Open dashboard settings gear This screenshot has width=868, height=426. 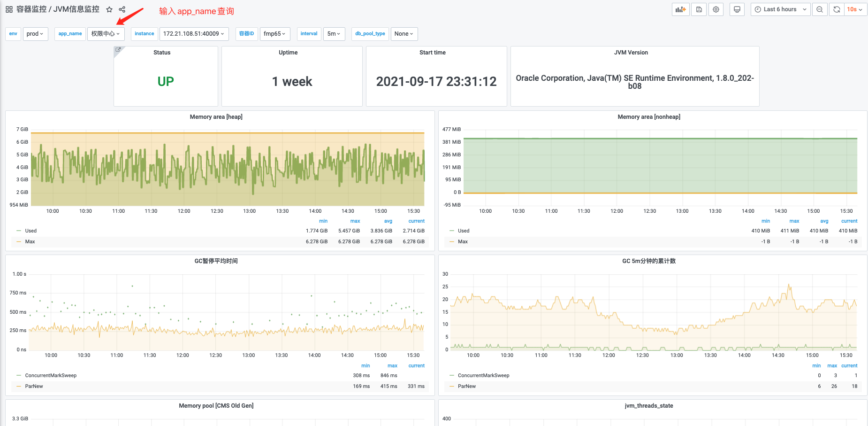pos(716,9)
